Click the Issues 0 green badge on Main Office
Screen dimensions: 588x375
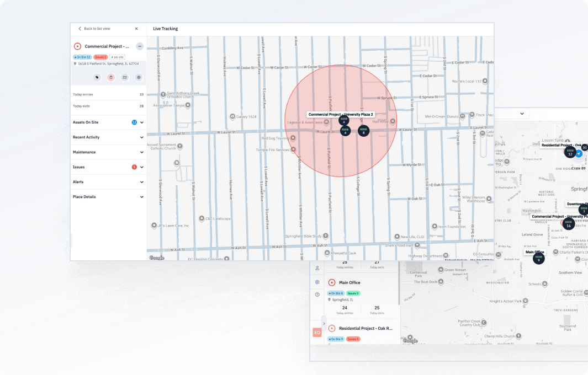coord(353,293)
